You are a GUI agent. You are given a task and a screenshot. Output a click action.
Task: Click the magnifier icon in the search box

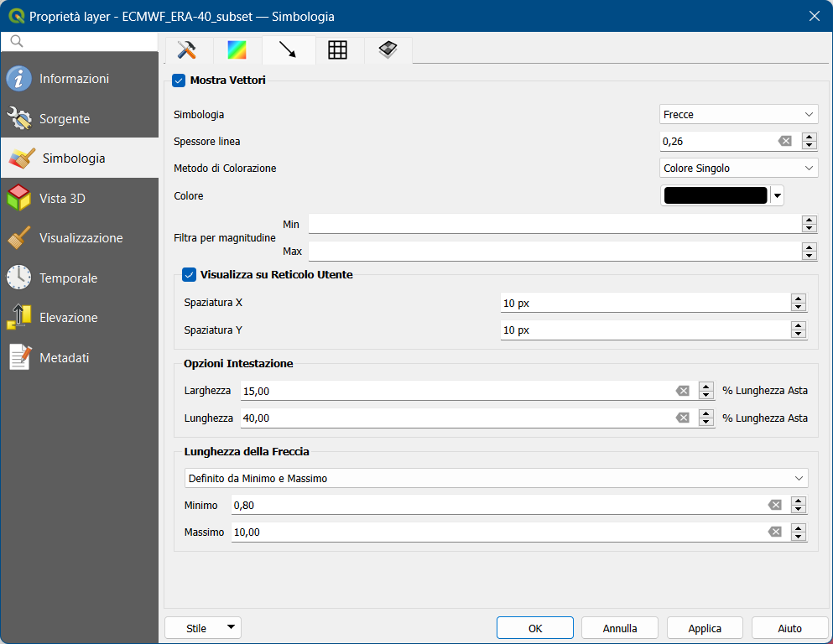pos(17,41)
